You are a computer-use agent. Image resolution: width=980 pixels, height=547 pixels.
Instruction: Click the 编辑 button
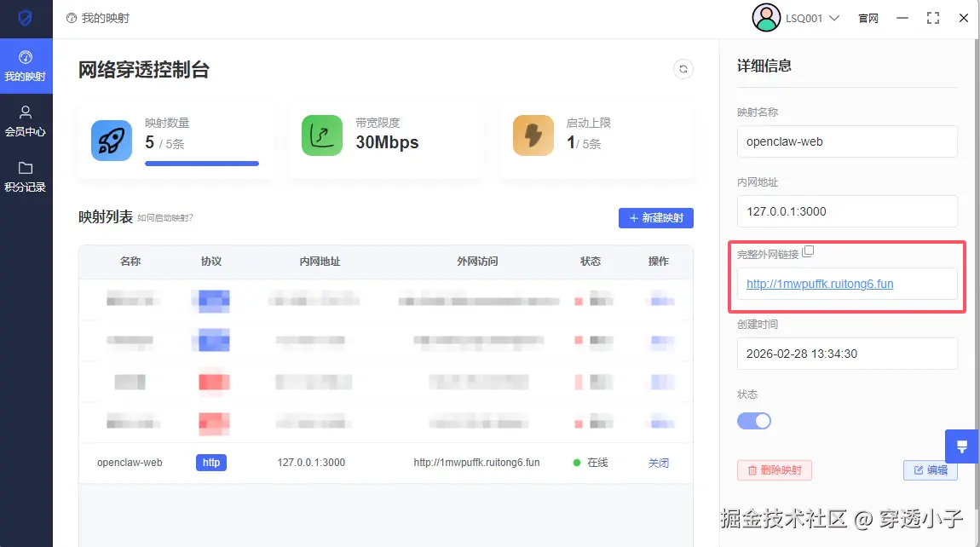pos(930,470)
